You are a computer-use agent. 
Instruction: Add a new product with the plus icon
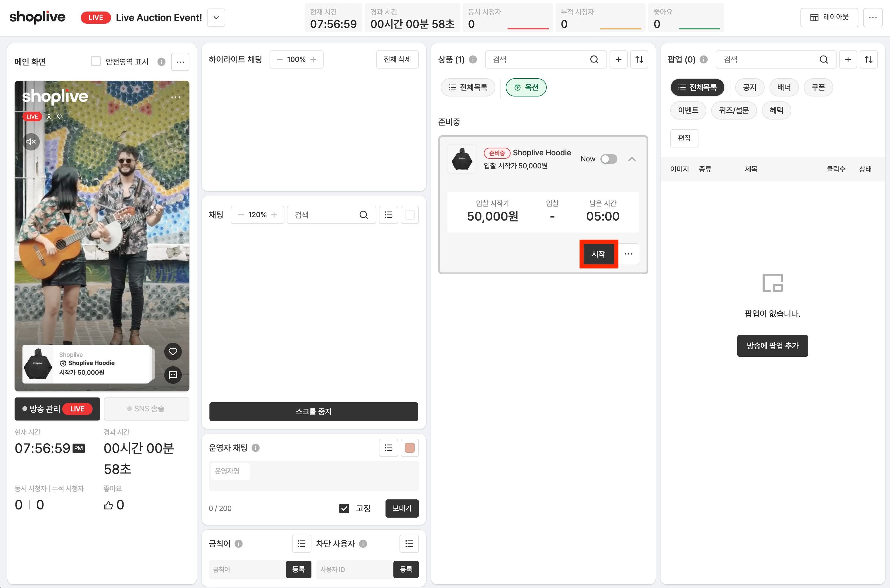(618, 60)
